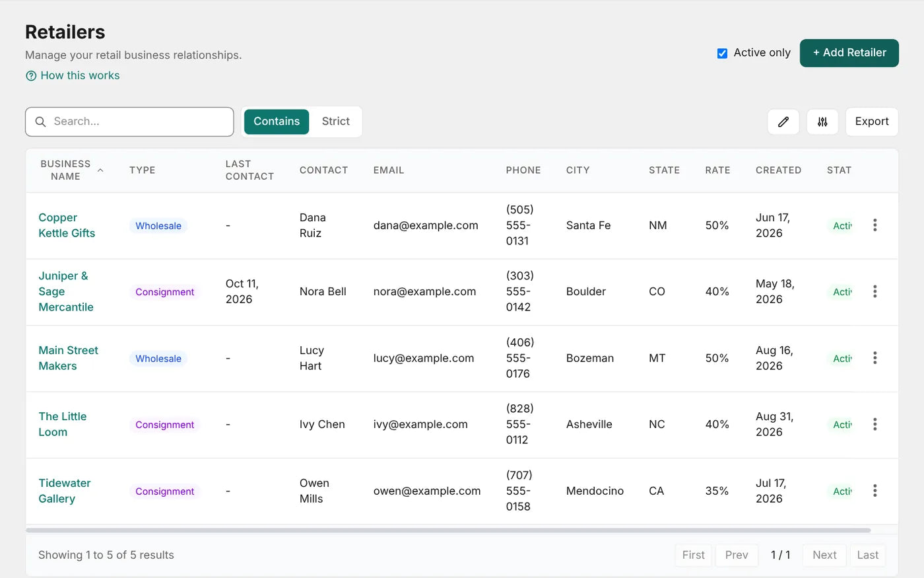Sort by Last Contact column header
Viewport: 924px width, 578px height.
click(x=249, y=170)
